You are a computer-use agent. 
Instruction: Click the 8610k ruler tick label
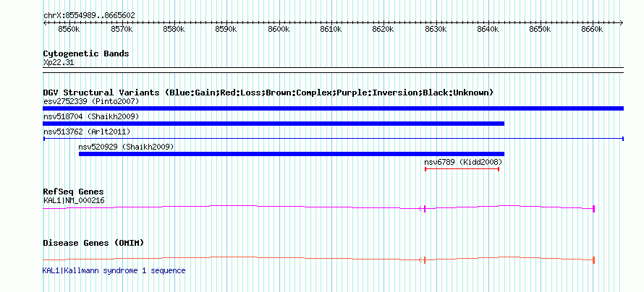point(331,30)
